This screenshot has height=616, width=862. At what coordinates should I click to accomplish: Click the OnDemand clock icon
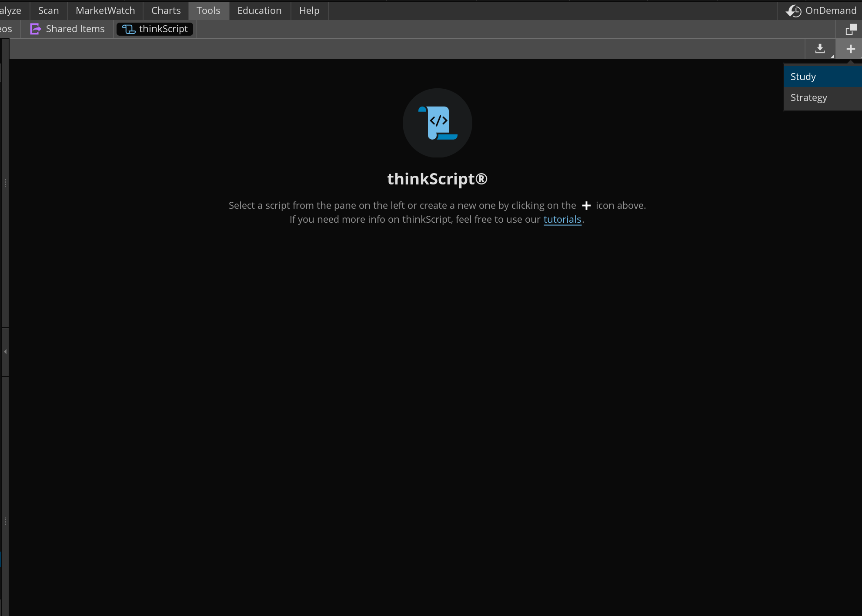point(794,11)
